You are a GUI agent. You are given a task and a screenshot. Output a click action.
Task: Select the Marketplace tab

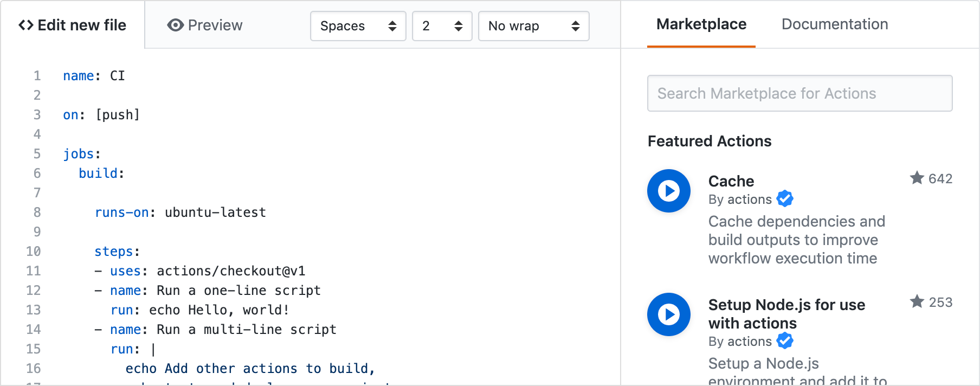click(x=701, y=24)
